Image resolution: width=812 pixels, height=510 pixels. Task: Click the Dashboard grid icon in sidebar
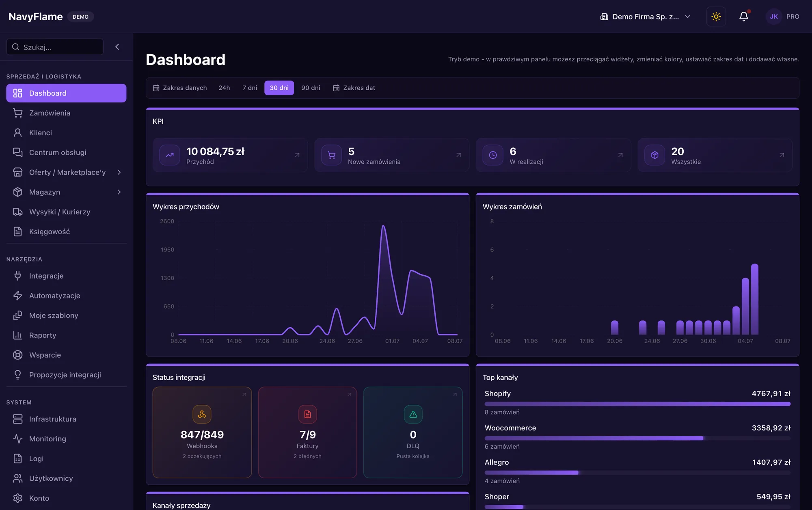click(x=17, y=93)
